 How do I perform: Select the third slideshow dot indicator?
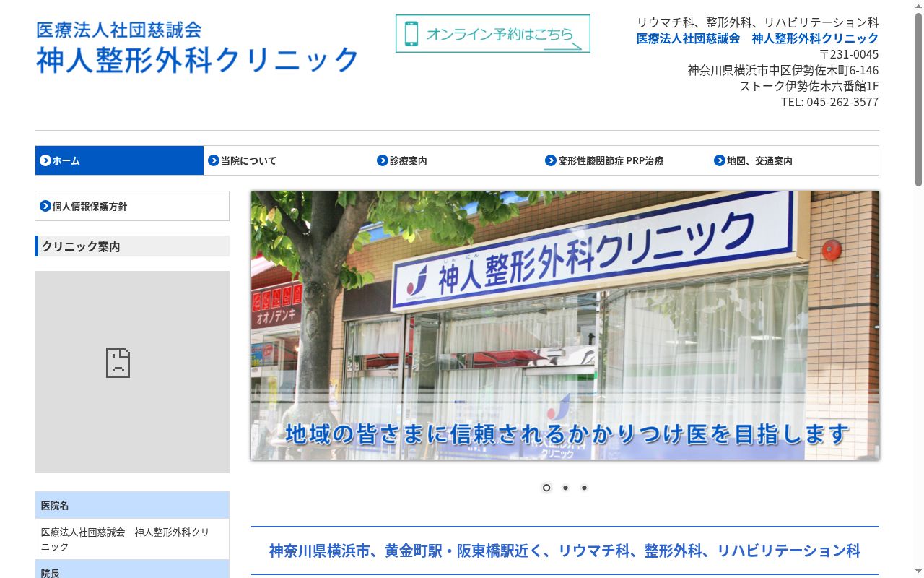(584, 488)
